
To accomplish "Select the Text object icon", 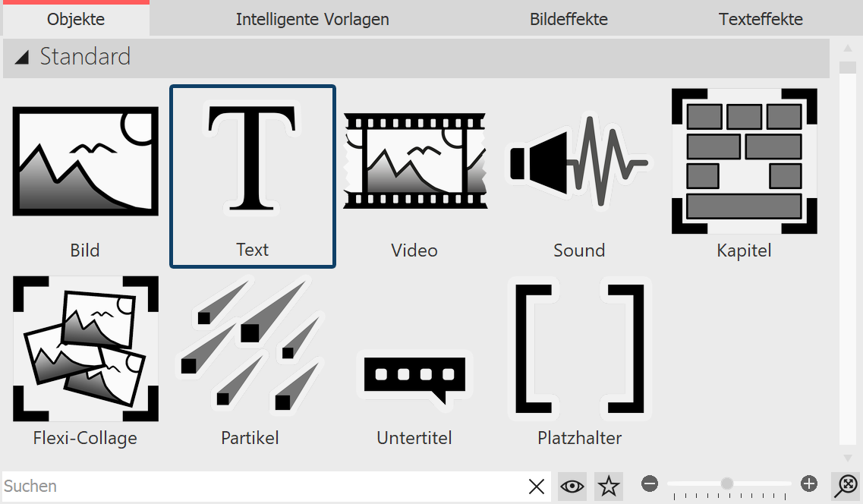I will (x=252, y=161).
